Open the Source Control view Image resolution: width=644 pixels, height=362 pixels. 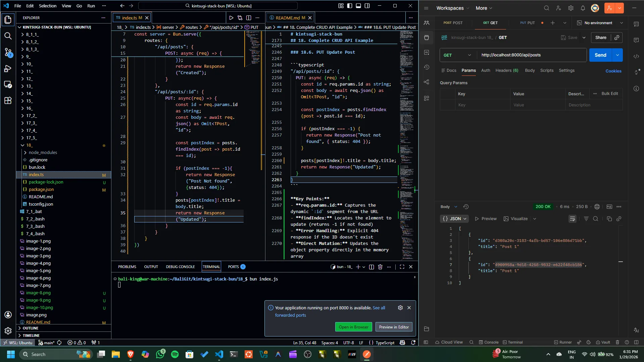8,52
